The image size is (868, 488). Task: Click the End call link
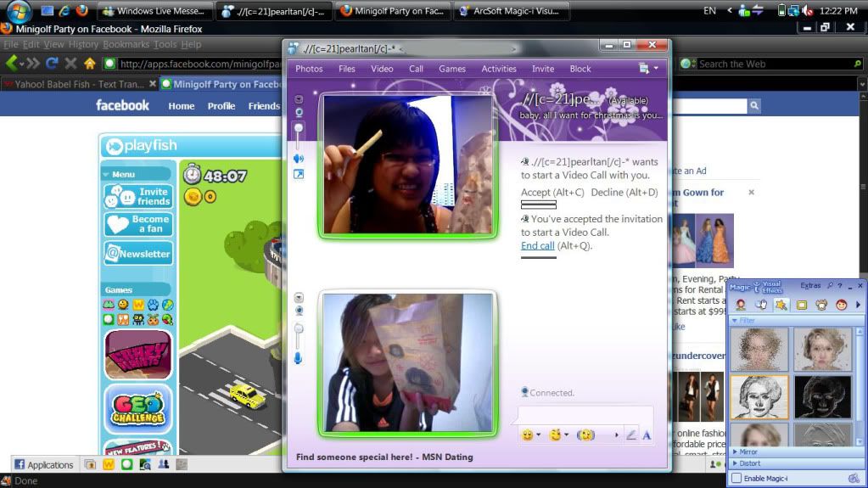(x=538, y=245)
